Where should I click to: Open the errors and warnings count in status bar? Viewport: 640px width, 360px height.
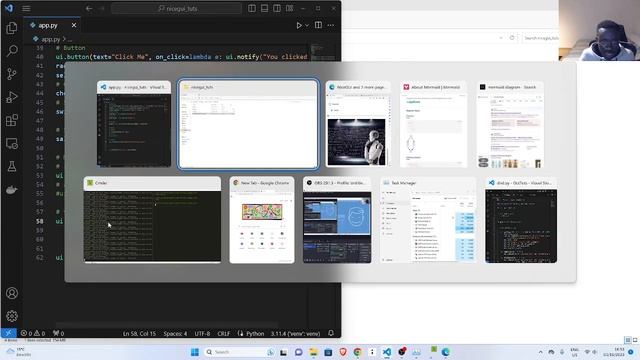click(x=33, y=333)
